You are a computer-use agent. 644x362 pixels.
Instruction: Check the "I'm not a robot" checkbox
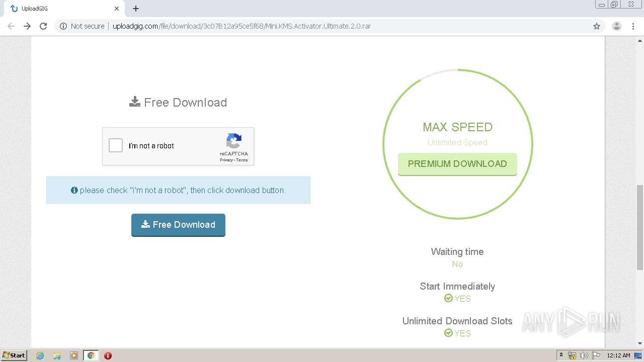click(x=116, y=146)
